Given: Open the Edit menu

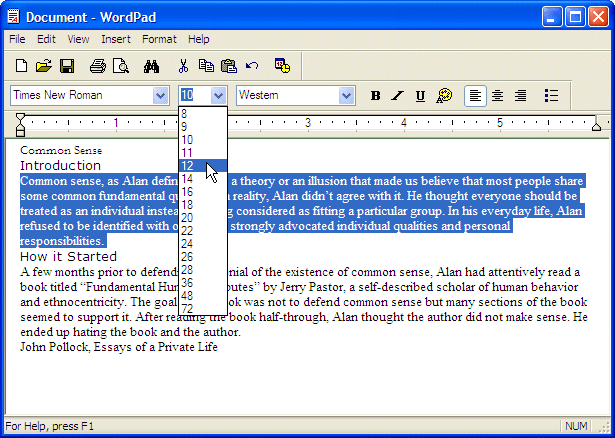Looking at the screenshot, I should pos(46,39).
